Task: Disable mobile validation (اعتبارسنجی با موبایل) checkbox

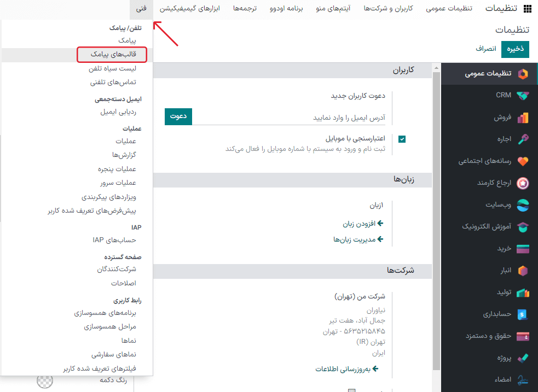Action: pos(402,139)
